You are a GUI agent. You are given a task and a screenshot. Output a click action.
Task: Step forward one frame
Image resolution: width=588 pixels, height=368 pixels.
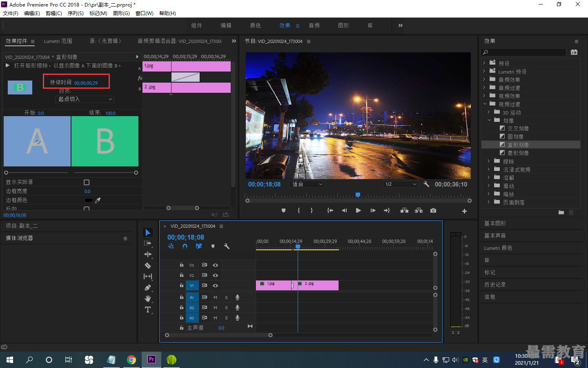coord(373,211)
